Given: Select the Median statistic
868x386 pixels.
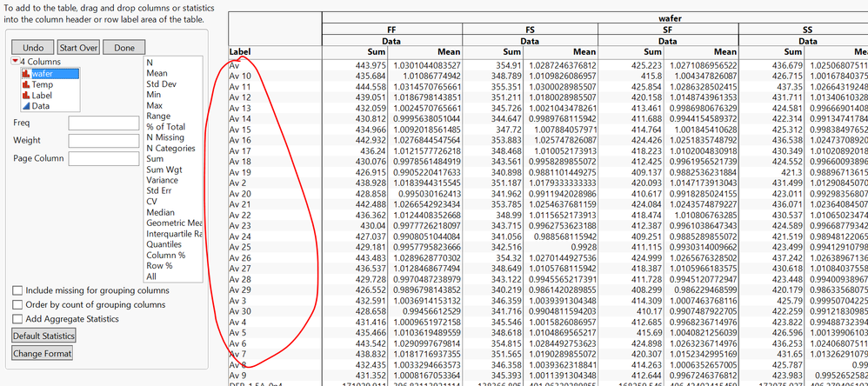Looking at the screenshot, I should pos(161,212).
